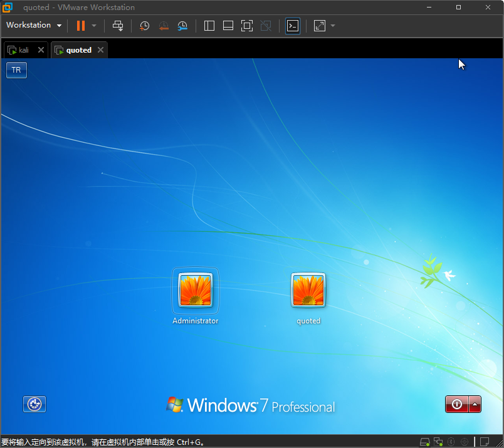
Task: Take a snapshot of the VM
Action: (144, 26)
